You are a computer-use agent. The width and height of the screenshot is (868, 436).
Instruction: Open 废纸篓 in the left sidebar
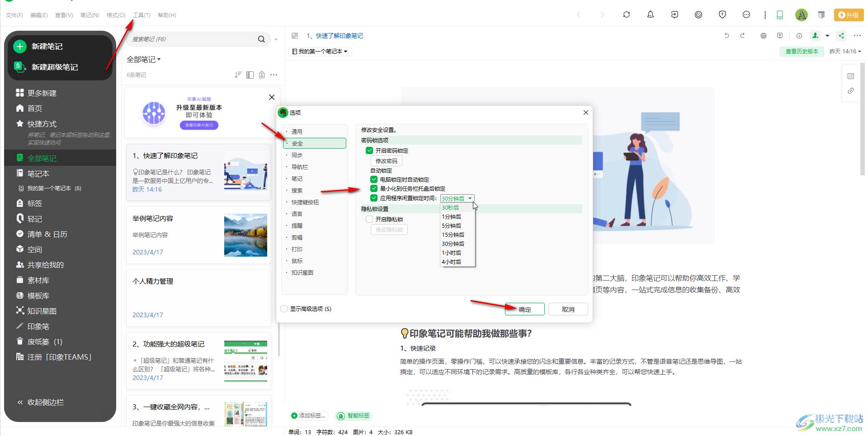[39, 342]
